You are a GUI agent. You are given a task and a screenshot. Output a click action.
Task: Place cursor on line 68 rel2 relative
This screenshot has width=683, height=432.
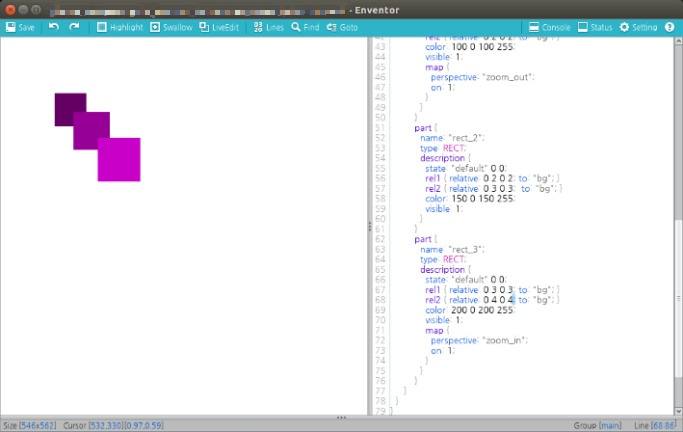pos(492,300)
